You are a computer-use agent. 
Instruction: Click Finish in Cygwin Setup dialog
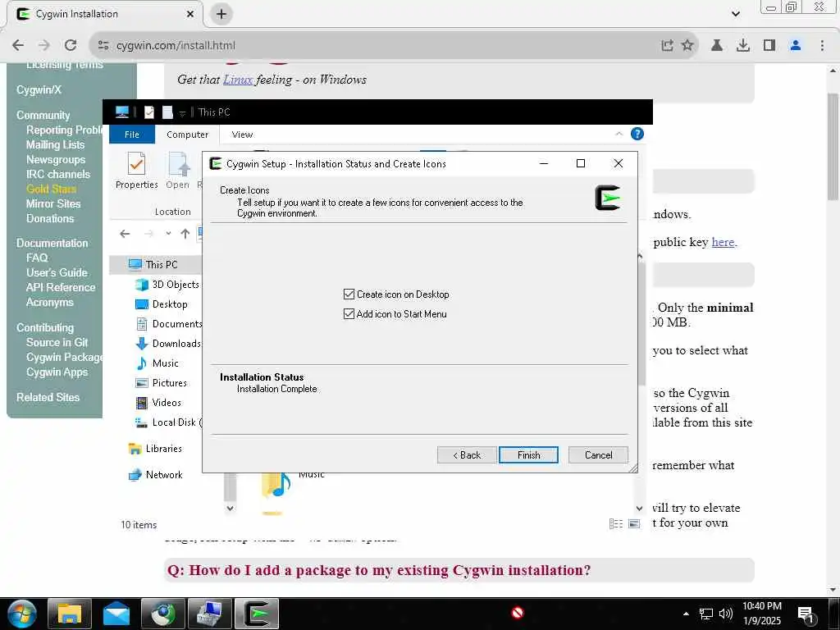[x=528, y=454]
